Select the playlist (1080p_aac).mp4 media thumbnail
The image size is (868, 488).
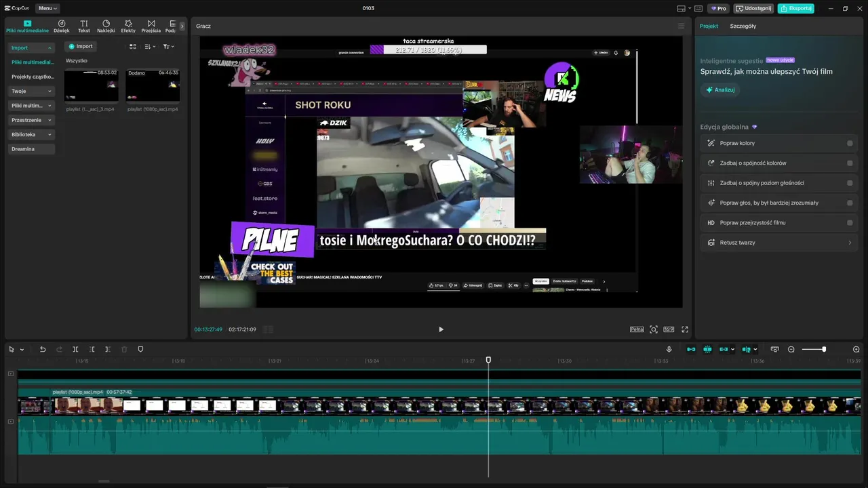pos(153,85)
